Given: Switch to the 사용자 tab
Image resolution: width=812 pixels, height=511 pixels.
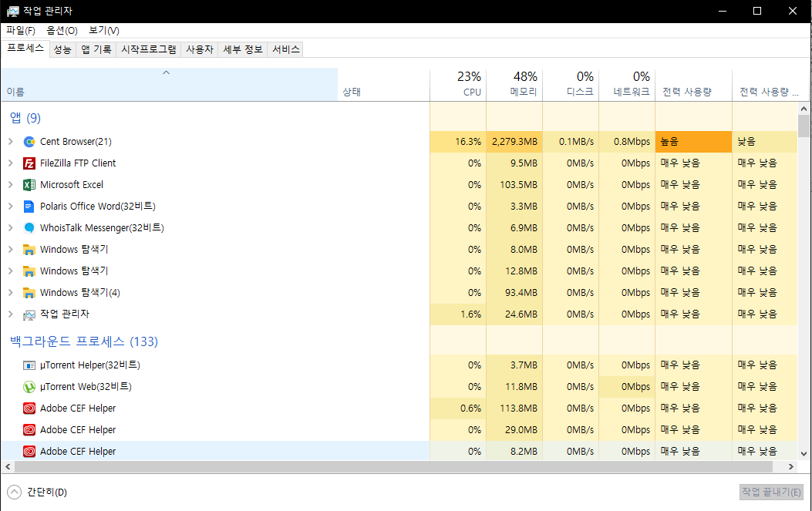Looking at the screenshot, I should pos(200,49).
